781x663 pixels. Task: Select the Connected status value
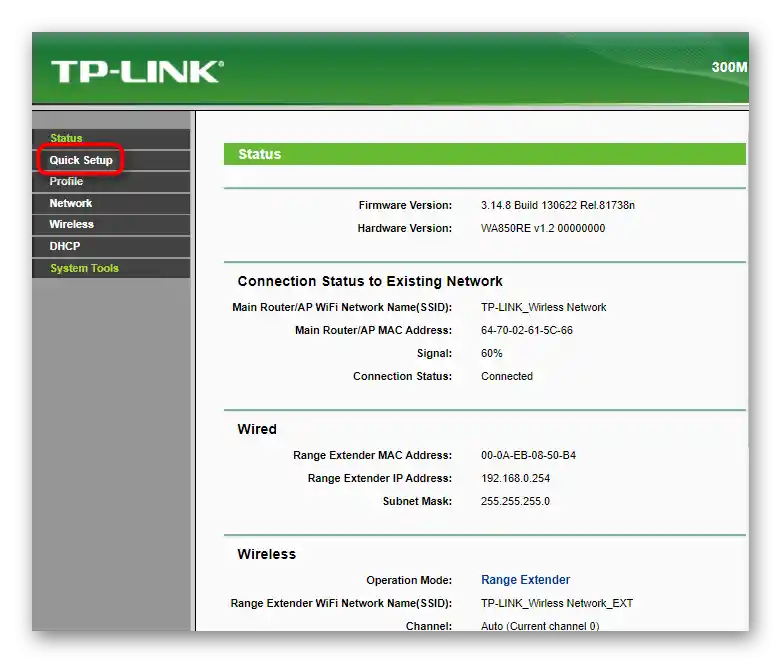507,376
